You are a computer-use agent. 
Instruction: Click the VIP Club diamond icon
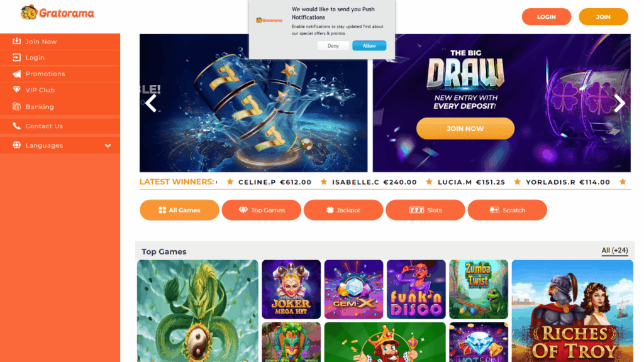click(16, 89)
